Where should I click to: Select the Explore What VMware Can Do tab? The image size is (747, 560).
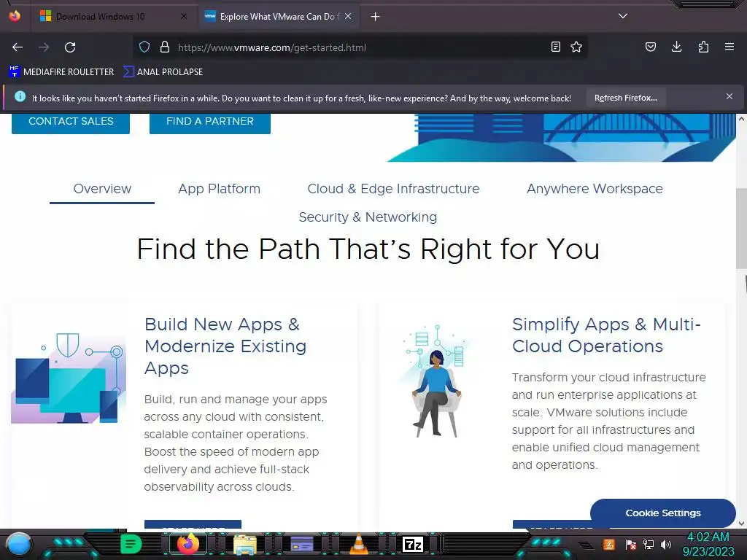pyautogui.click(x=278, y=17)
